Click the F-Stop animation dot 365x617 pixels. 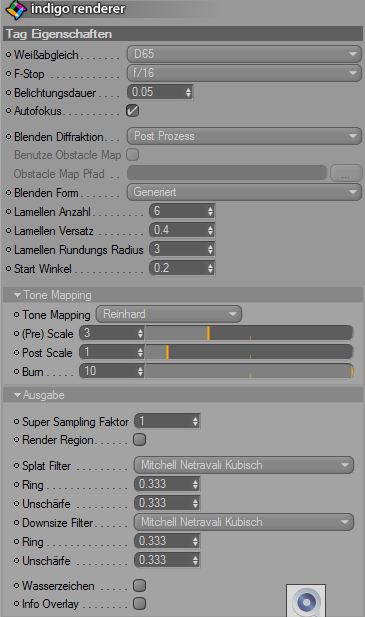[9, 74]
